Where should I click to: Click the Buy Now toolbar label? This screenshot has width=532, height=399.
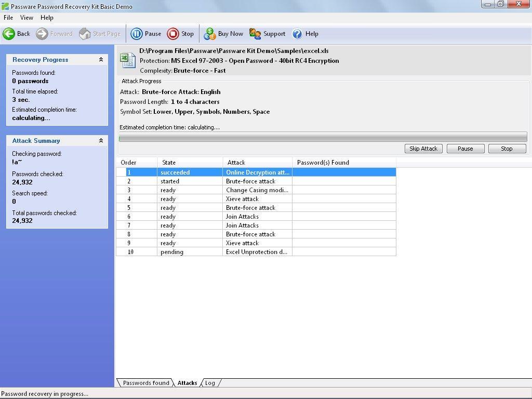coord(230,34)
